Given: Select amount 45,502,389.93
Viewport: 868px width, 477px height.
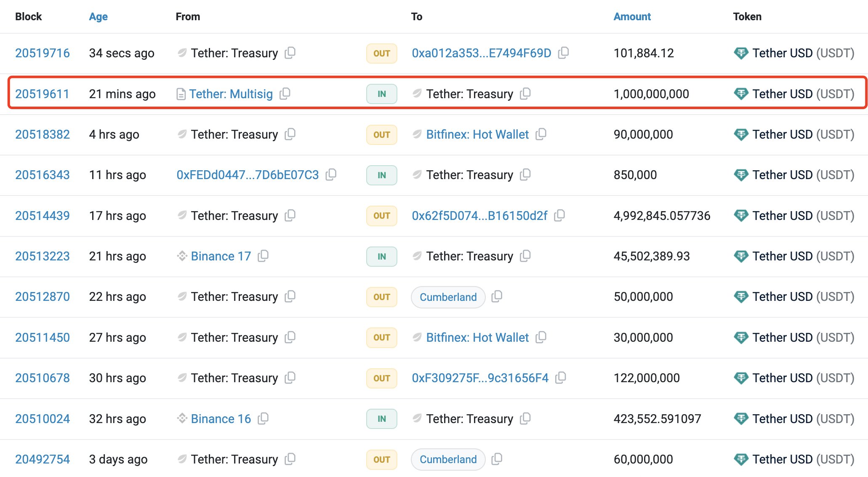Looking at the screenshot, I should [652, 256].
